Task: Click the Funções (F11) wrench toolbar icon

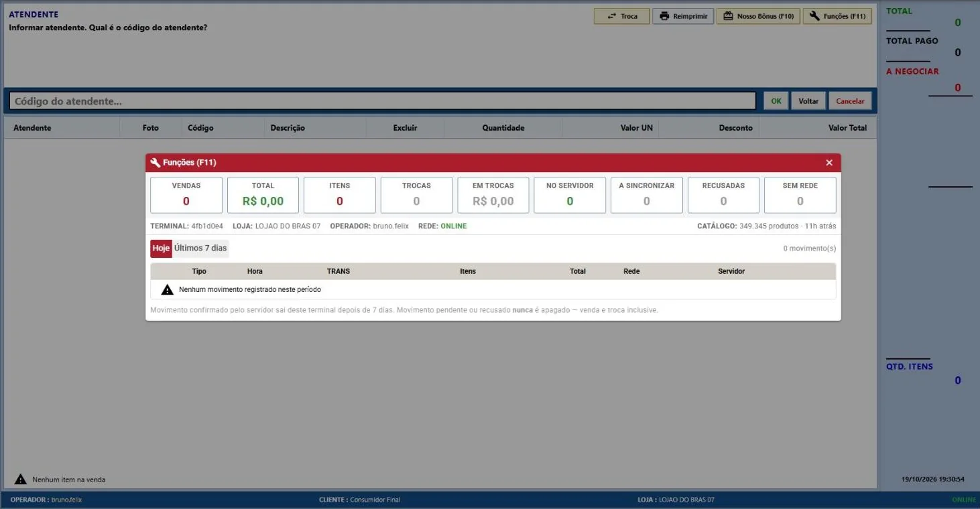Action: [814, 16]
